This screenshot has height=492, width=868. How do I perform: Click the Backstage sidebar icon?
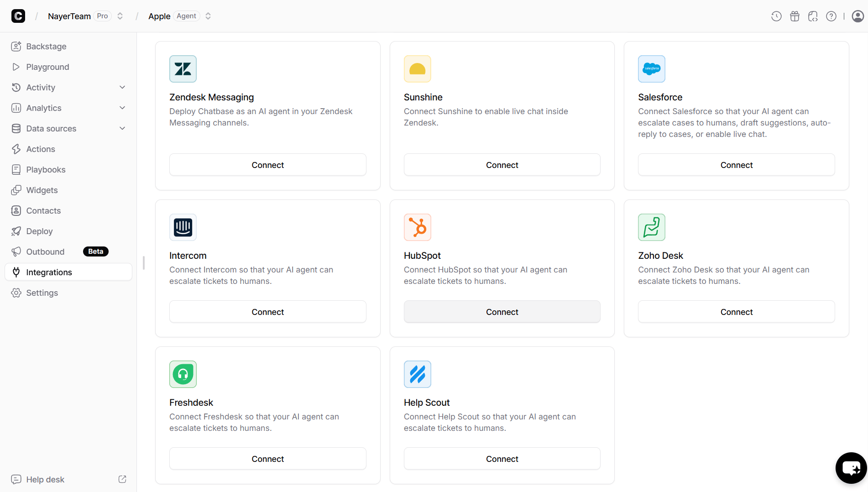pyautogui.click(x=16, y=46)
